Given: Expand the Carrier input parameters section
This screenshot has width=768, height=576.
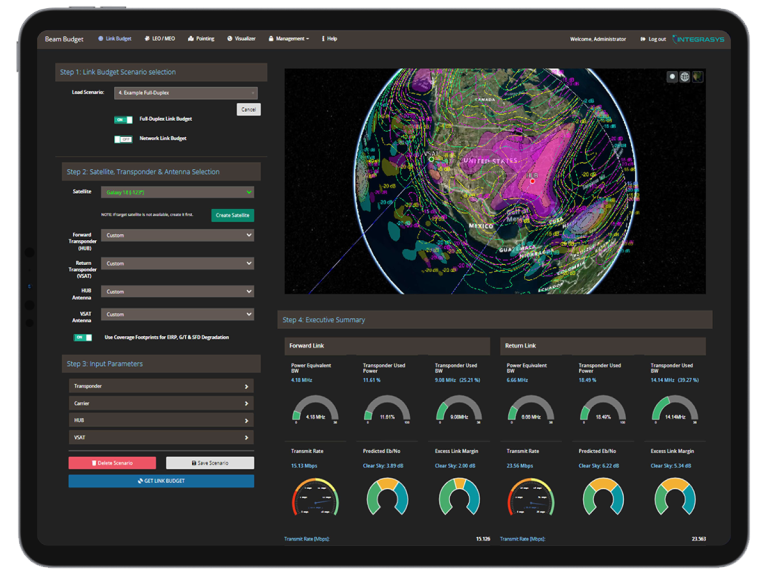Looking at the screenshot, I should [x=161, y=403].
